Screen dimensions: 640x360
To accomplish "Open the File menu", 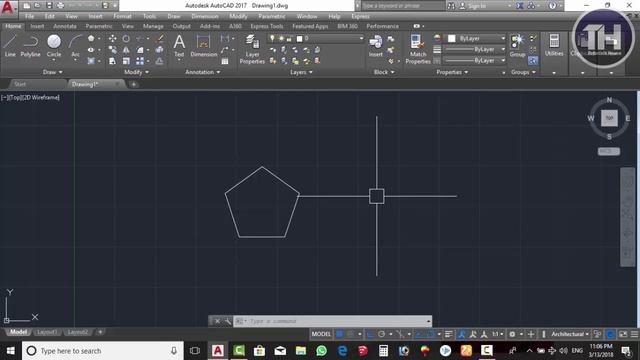I will [29, 16].
